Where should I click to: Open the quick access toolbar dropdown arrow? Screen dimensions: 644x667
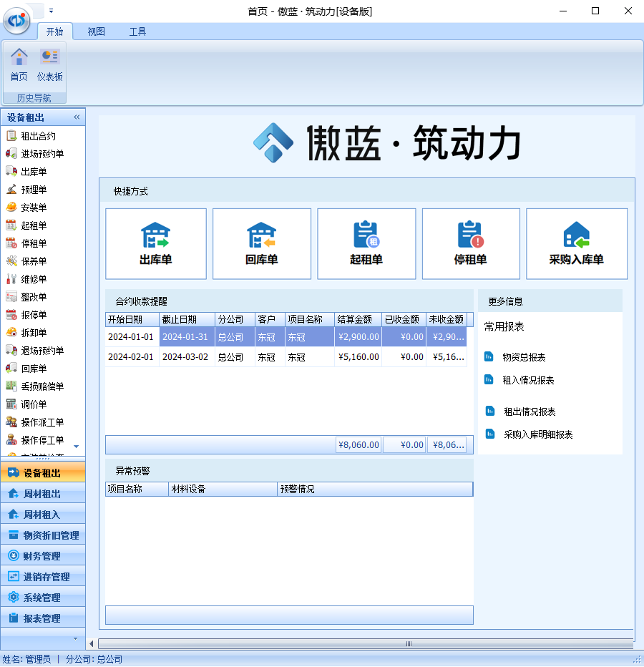[51, 11]
